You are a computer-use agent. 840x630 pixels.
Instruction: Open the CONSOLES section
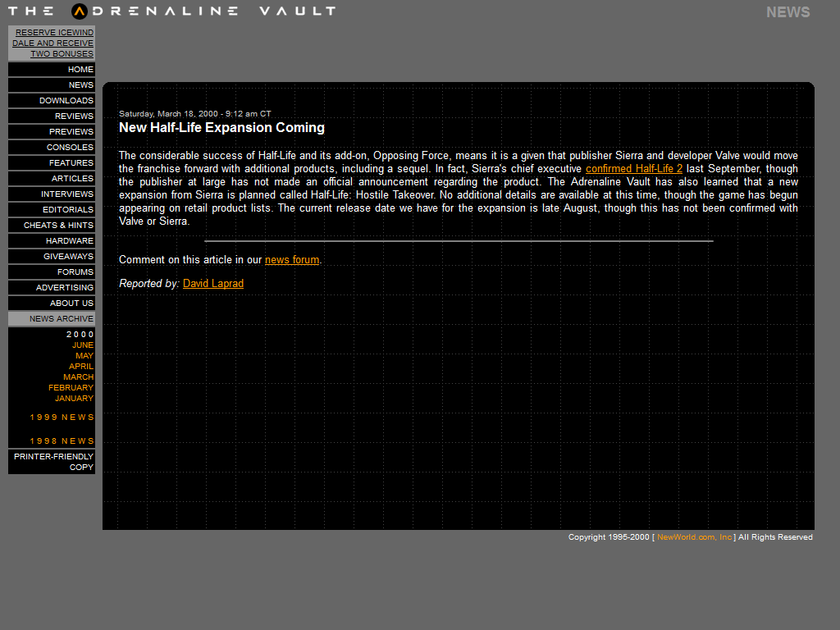point(52,147)
